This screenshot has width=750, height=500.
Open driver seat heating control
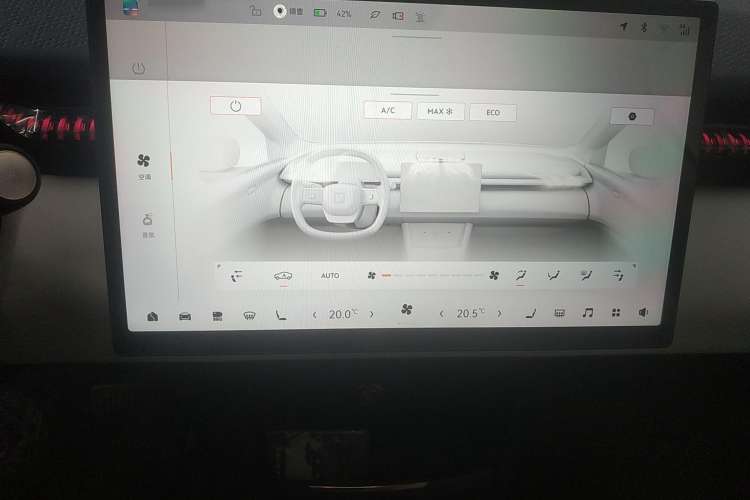click(280, 315)
